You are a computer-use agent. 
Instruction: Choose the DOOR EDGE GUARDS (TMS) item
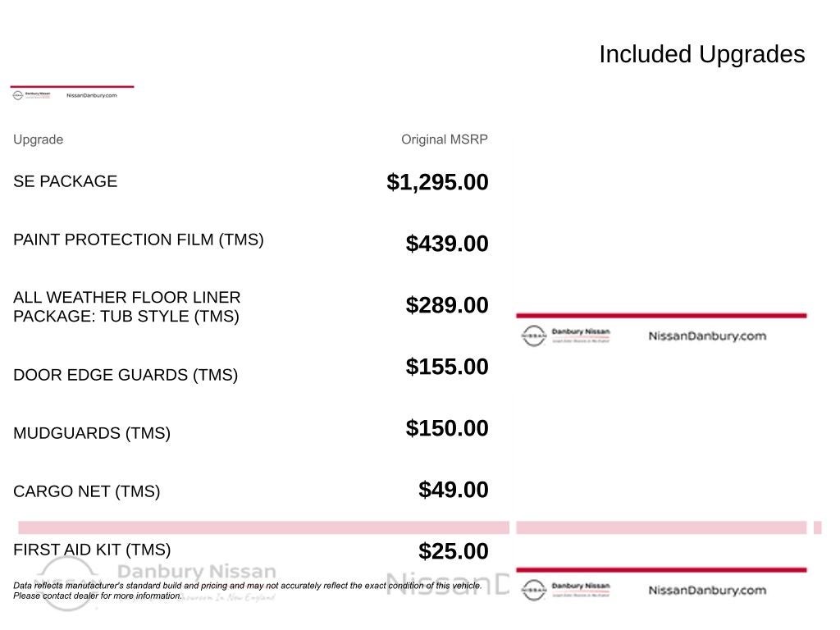pyautogui.click(x=125, y=375)
